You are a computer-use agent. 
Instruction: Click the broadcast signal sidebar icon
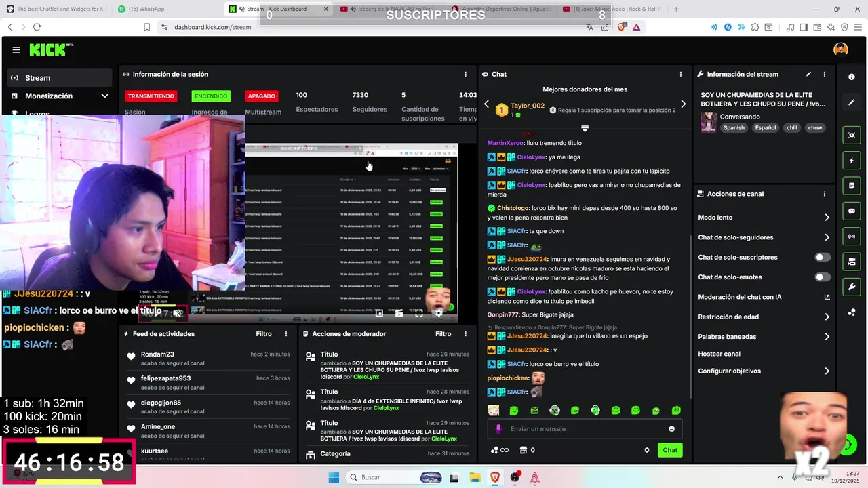pos(852,236)
